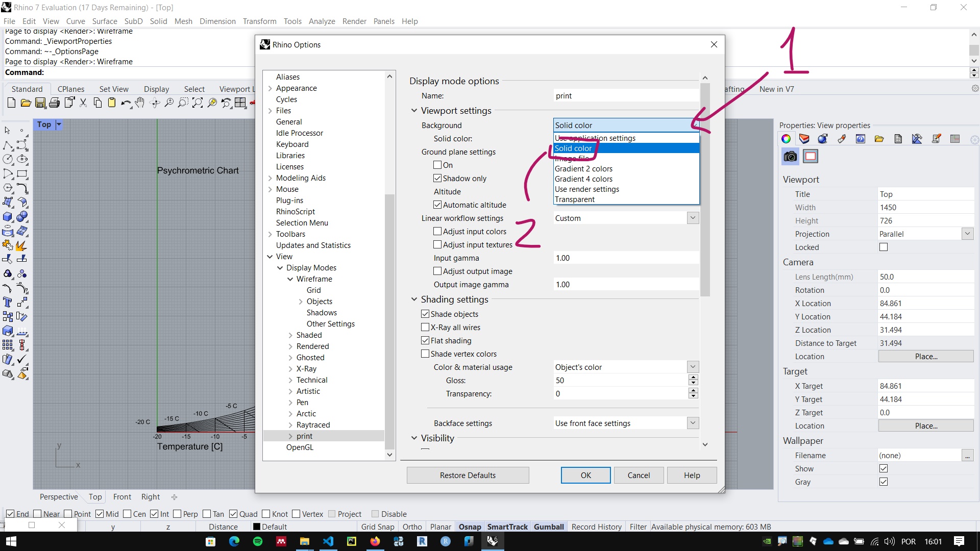Enable Adjust input colors checkbox
This screenshot has width=980, height=551.
click(437, 231)
